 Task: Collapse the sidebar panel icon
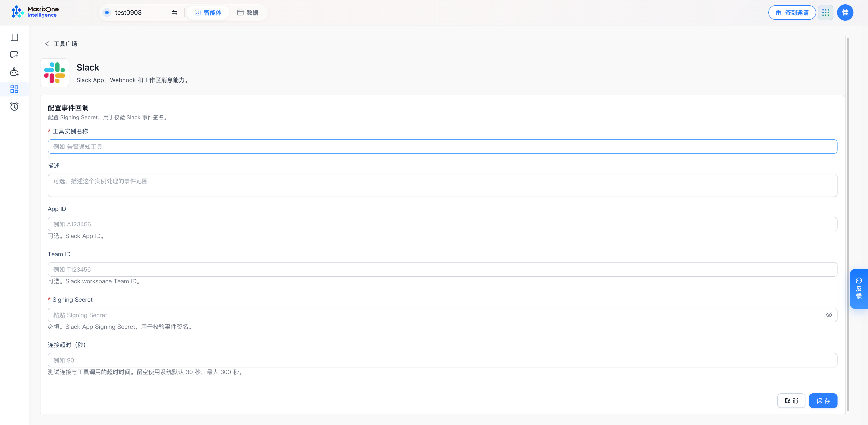14,37
